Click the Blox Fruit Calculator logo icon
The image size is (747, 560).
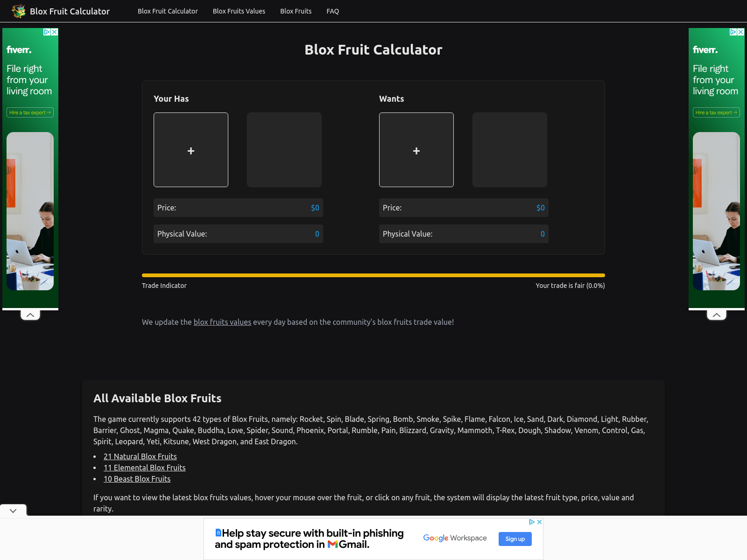coord(19,11)
